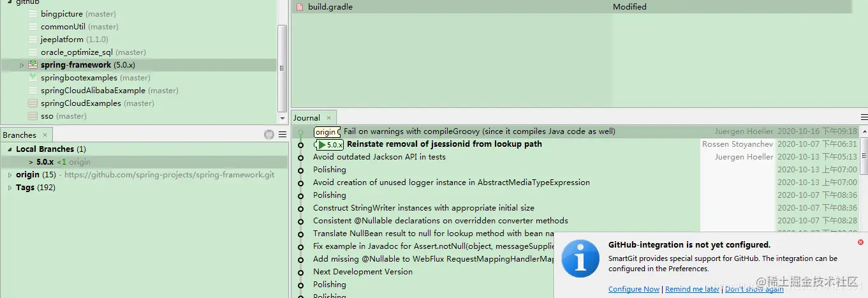Click the commit node for 'Next Development Version'
This screenshot has width=868, height=298.
[301, 272]
